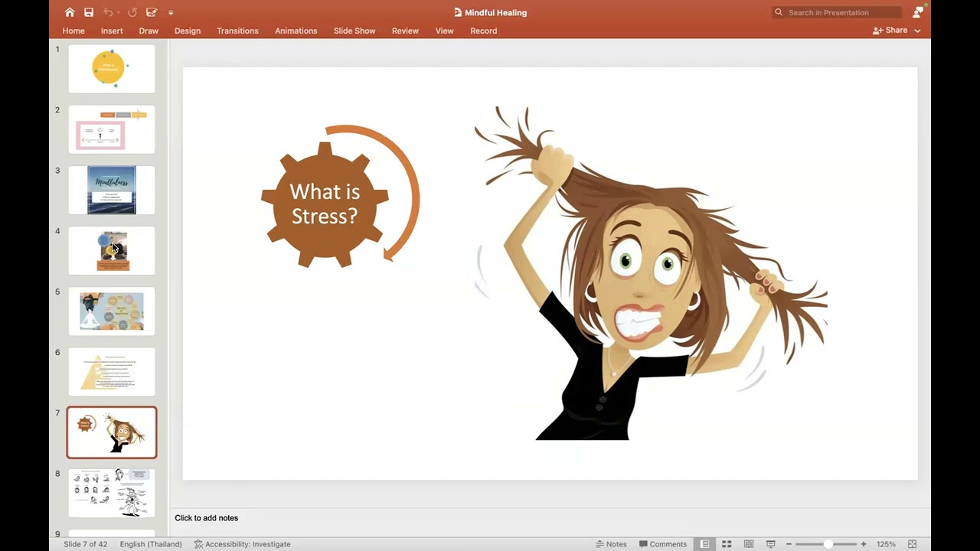Open the Review tab
The height and width of the screenshot is (551, 980).
pos(405,31)
